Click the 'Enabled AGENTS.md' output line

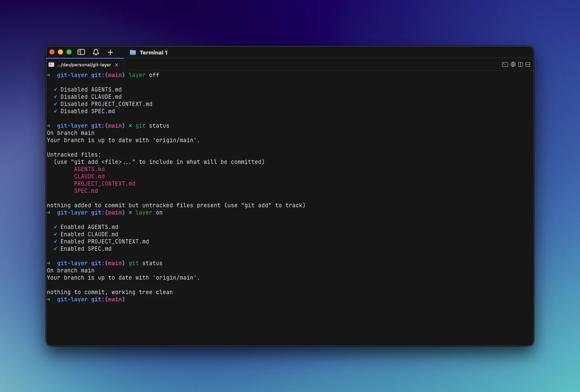point(86,227)
